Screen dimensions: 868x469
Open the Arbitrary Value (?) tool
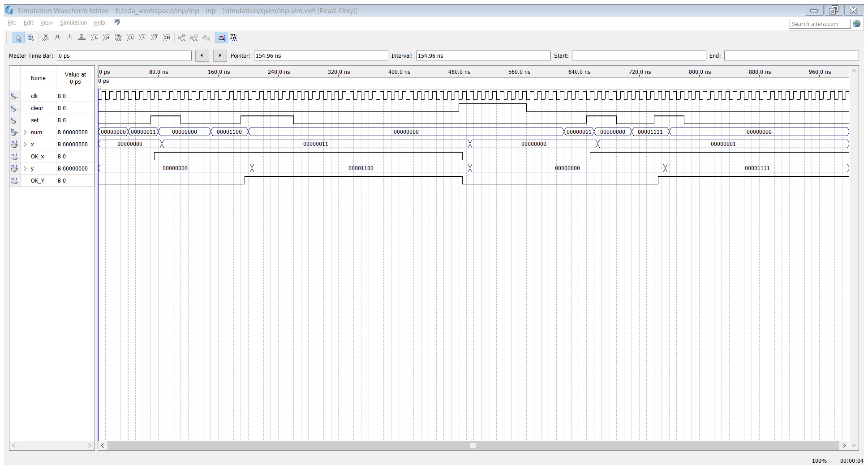pyautogui.click(x=155, y=38)
